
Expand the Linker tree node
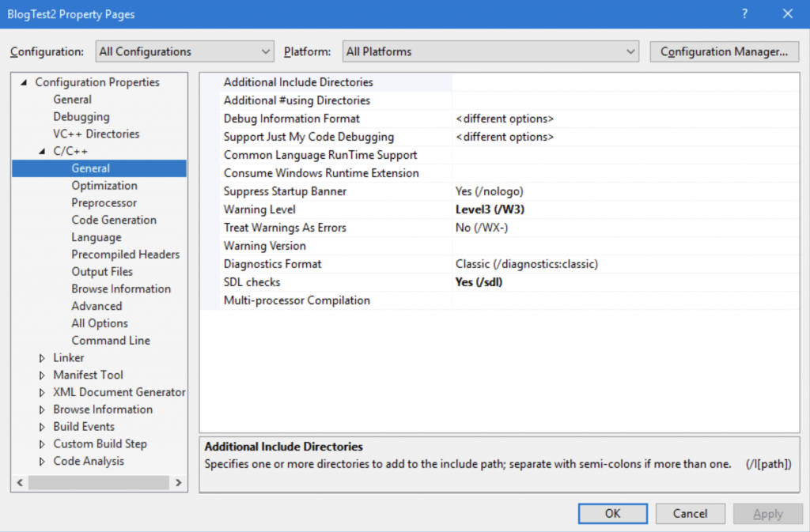(42, 357)
